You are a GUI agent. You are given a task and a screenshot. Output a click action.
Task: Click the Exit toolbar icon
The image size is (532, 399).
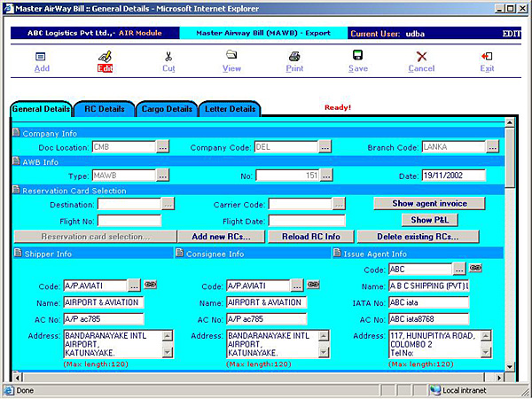click(x=487, y=57)
